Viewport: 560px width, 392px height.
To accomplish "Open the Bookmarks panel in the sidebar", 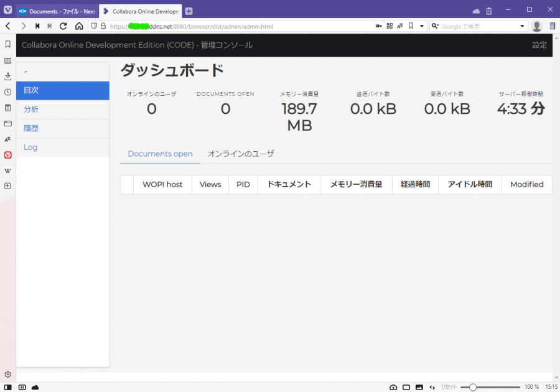I will [x=7, y=44].
